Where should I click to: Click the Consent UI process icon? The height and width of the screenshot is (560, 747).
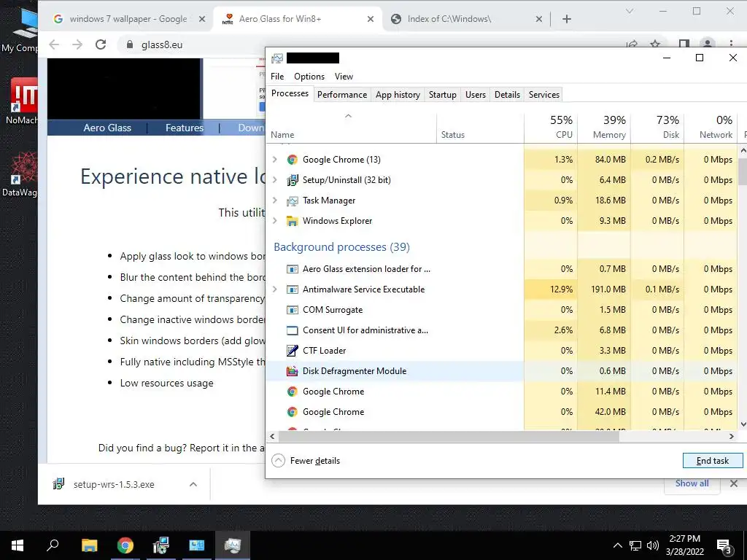(292, 330)
